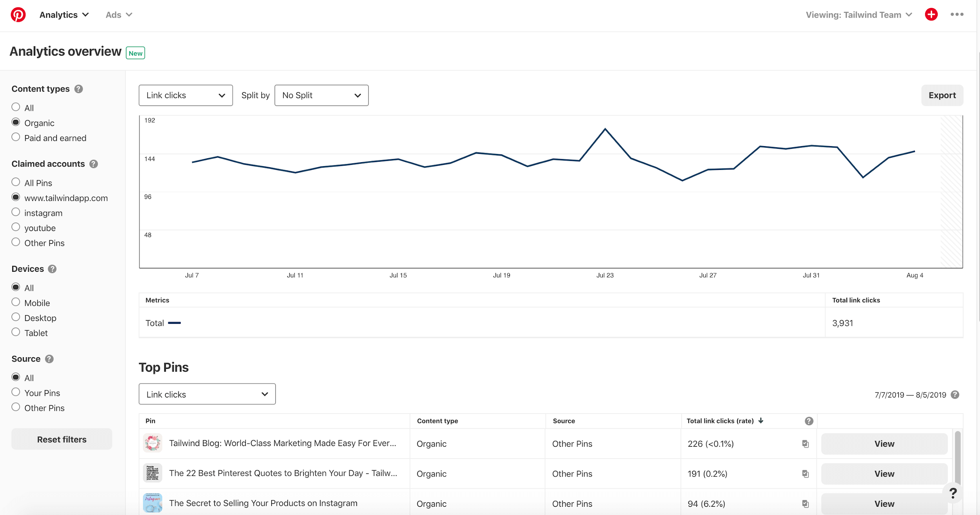Select the instagram claimed account option

(x=16, y=212)
